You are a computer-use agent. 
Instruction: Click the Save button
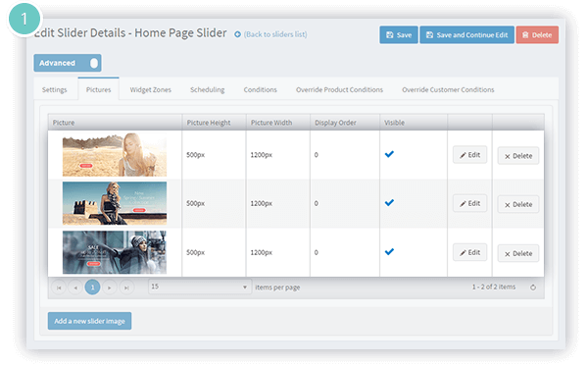coord(398,35)
